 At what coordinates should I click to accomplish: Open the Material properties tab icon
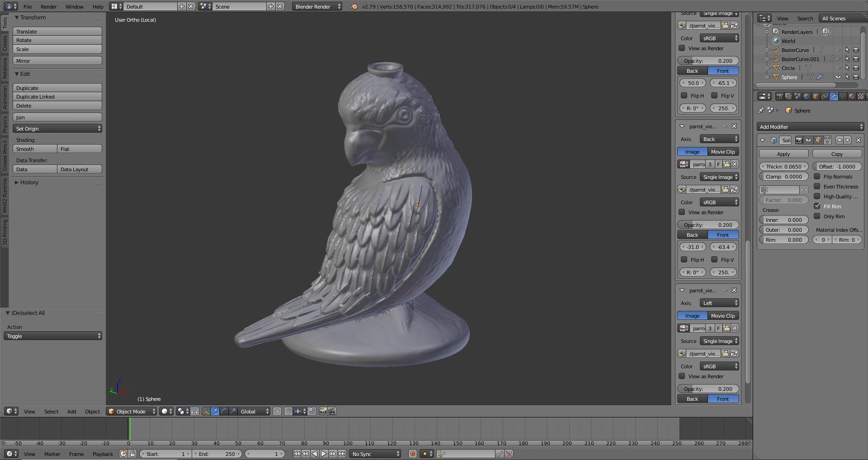coord(852,96)
